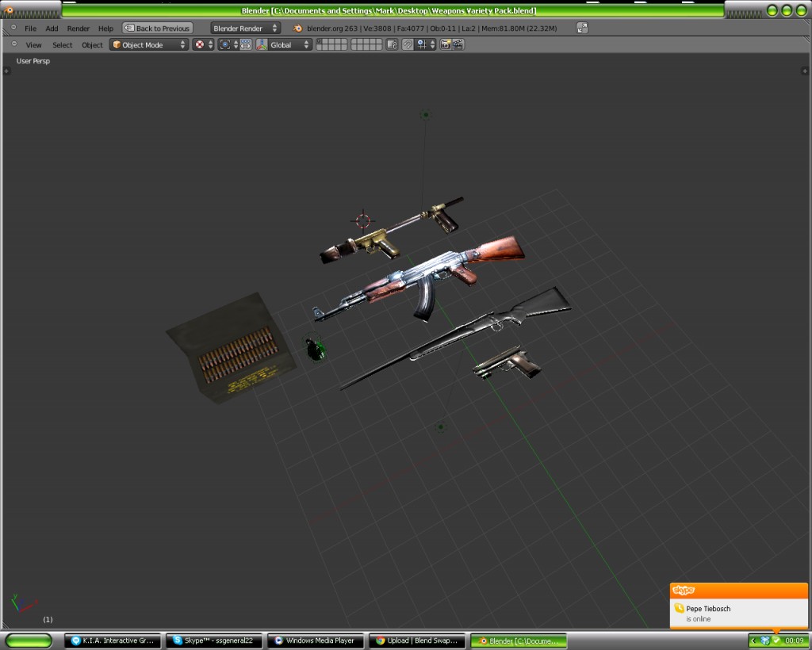The height and width of the screenshot is (650, 812).
Task: Open the OpenGL render camera icon
Action: click(445, 44)
